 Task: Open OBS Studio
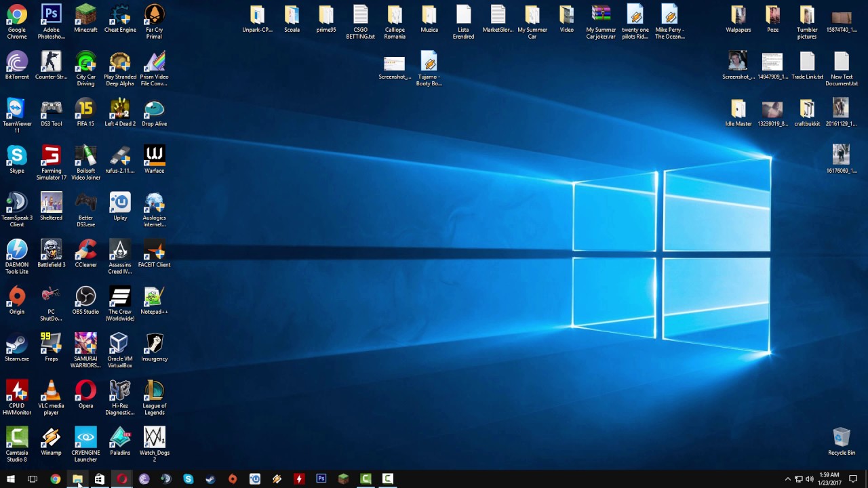tap(85, 298)
